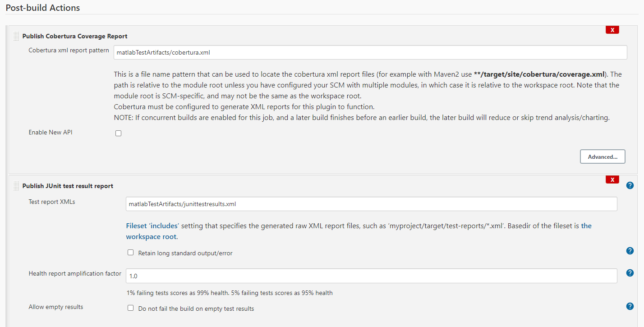Delete the Publish Cobertura Coverage Report action
The height and width of the screenshot is (327, 644).
pyautogui.click(x=612, y=29)
